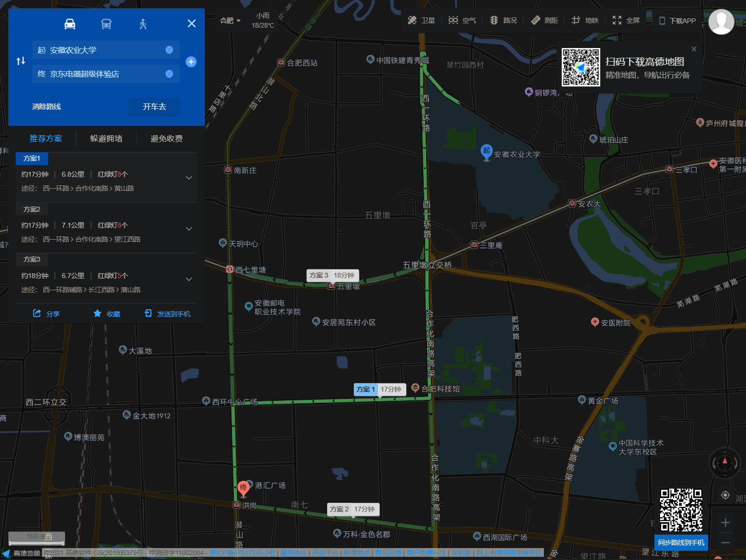746x560 pixels.
Task: Toggle 空气 air quality layer
Action: 462,20
